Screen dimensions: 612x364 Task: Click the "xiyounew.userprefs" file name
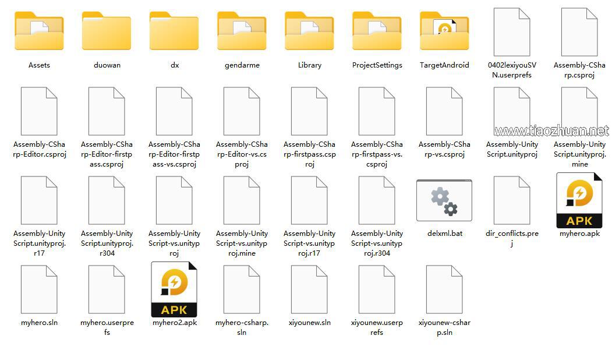point(377,327)
